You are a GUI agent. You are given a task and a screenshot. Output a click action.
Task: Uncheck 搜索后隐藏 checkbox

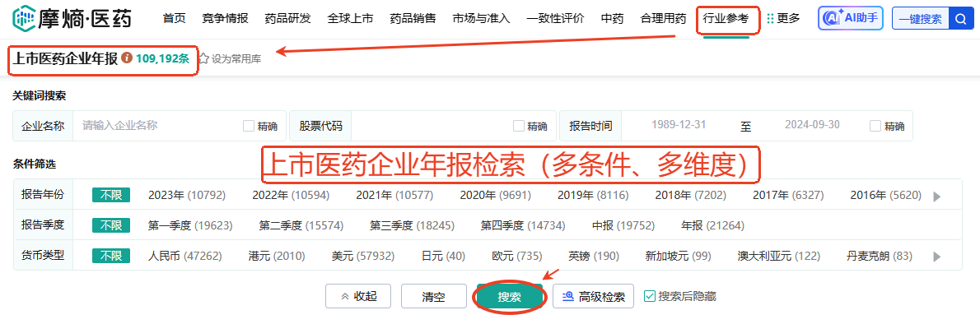tap(650, 296)
